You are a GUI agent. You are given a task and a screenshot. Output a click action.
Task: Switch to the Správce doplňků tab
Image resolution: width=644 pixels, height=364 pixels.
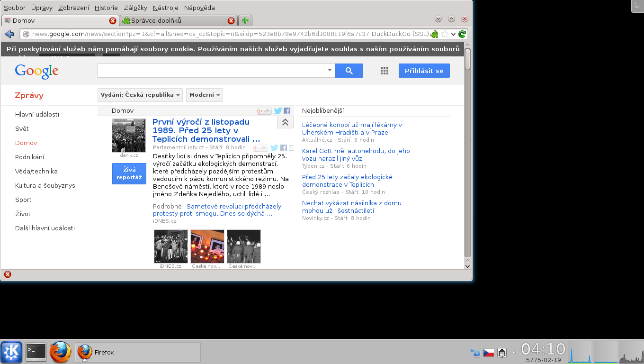[x=179, y=20]
